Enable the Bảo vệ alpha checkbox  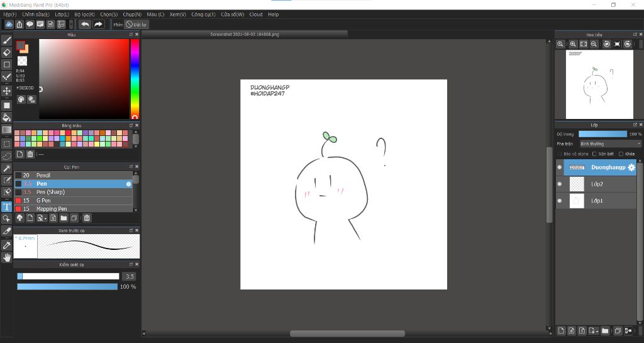[x=560, y=154]
